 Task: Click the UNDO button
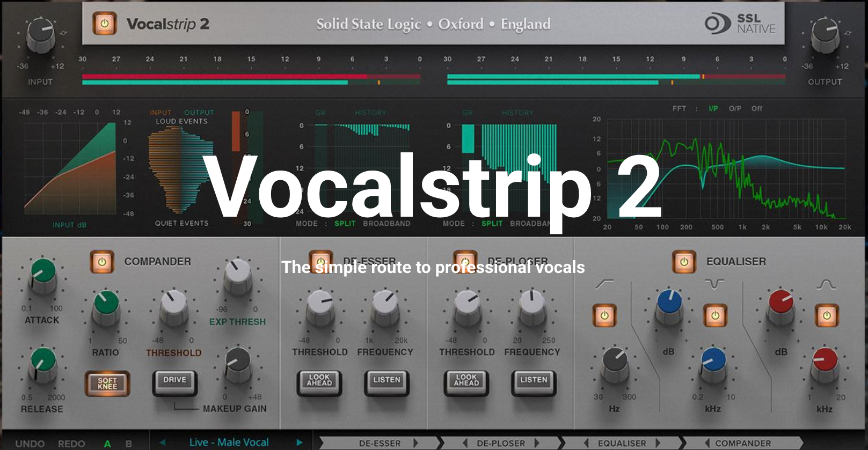tap(30, 444)
